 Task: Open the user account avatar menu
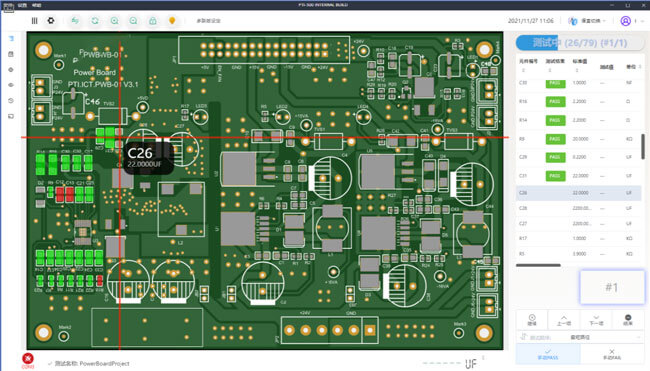coord(626,21)
